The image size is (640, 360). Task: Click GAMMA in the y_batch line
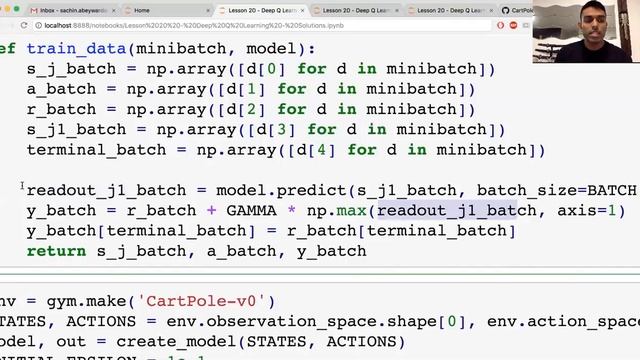pyautogui.click(x=251, y=211)
